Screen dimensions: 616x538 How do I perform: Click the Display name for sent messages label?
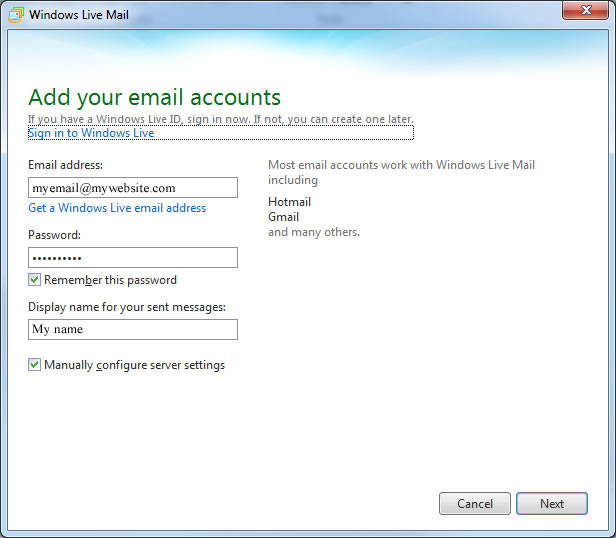coord(127,307)
